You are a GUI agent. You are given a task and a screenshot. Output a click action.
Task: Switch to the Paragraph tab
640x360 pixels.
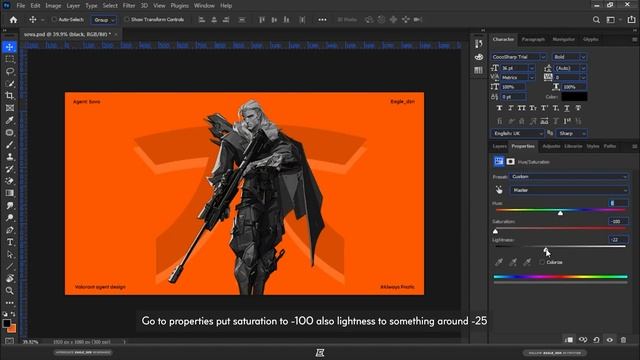click(533, 39)
